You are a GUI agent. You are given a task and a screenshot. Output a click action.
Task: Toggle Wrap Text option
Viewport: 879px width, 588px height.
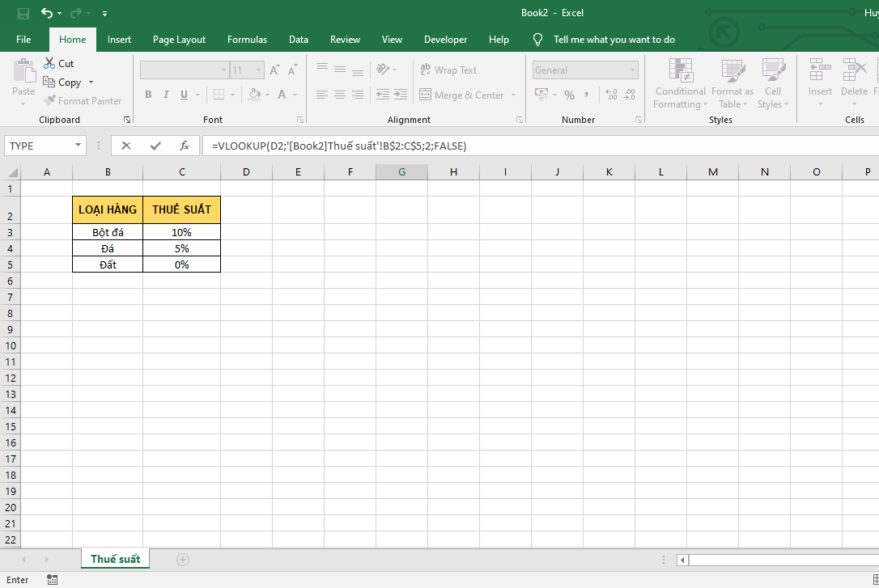click(448, 70)
